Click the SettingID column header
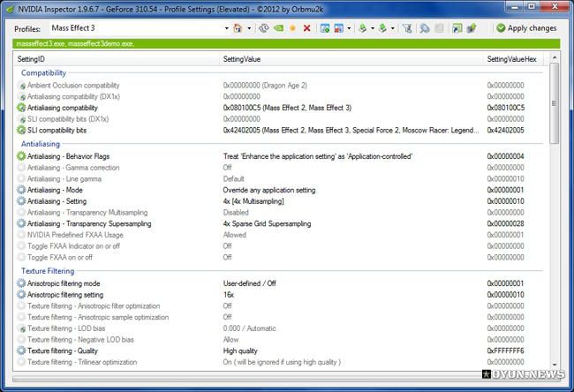 pos(117,59)
